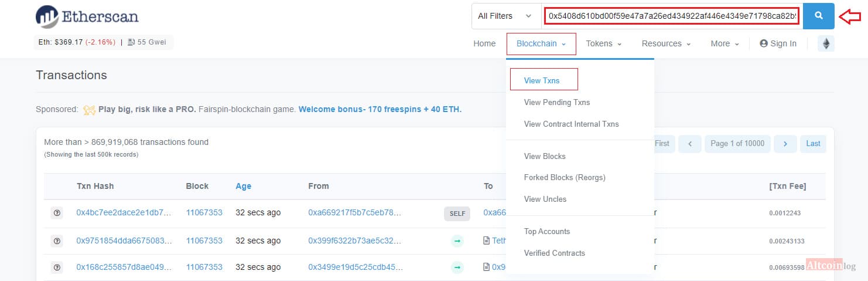Open From address 0x399f6322b73ae5c32
Image resolution: width=868 pixels, height=281 pixels.
355,240
